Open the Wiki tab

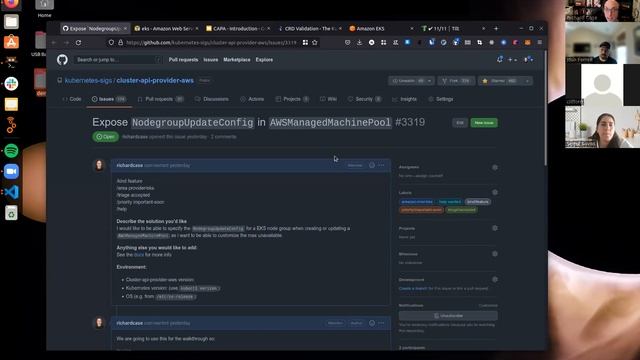[329, 99]
